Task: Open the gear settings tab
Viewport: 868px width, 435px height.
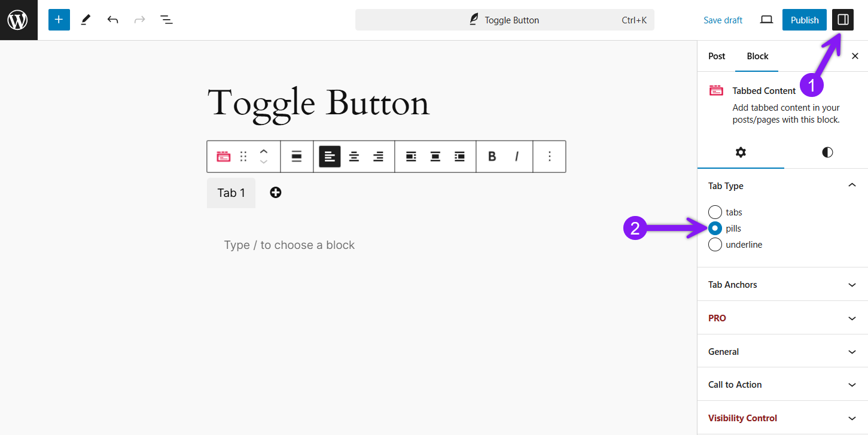Action: pos(741,152)
